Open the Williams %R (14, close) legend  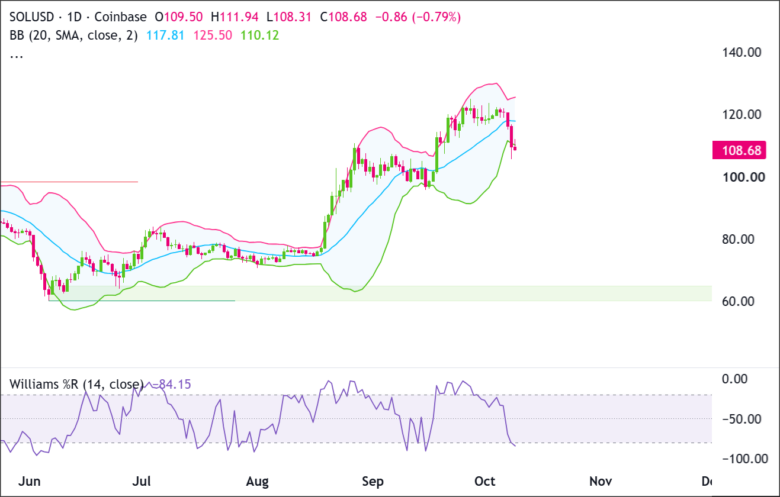pos(77,385)
